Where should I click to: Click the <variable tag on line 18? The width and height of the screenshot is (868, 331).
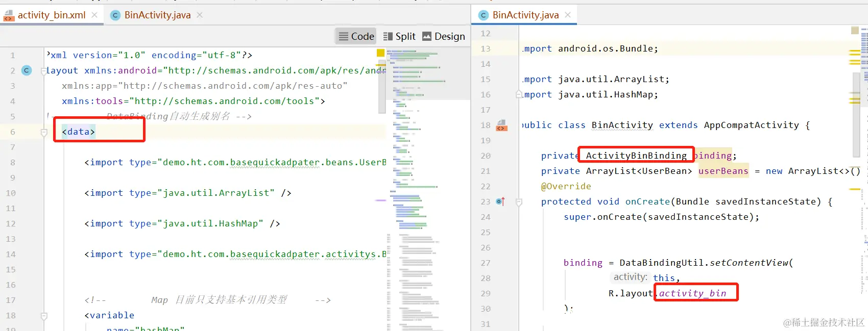point(109,315)
